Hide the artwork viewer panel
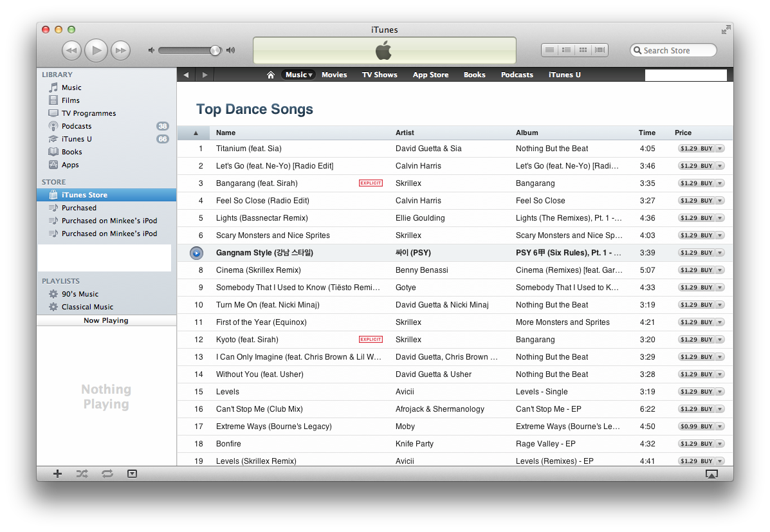Viewport: 770px width, 532px height. tap(132, 473)
